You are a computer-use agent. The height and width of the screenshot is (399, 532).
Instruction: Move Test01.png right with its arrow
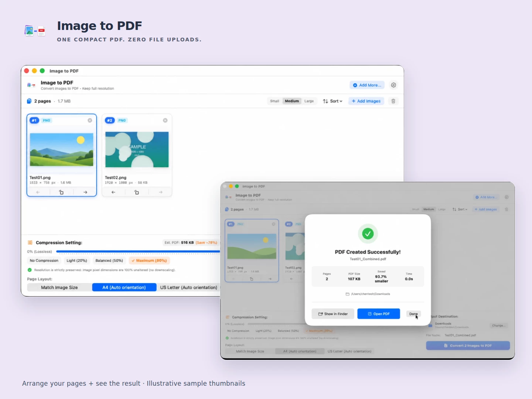pos(85,192)
